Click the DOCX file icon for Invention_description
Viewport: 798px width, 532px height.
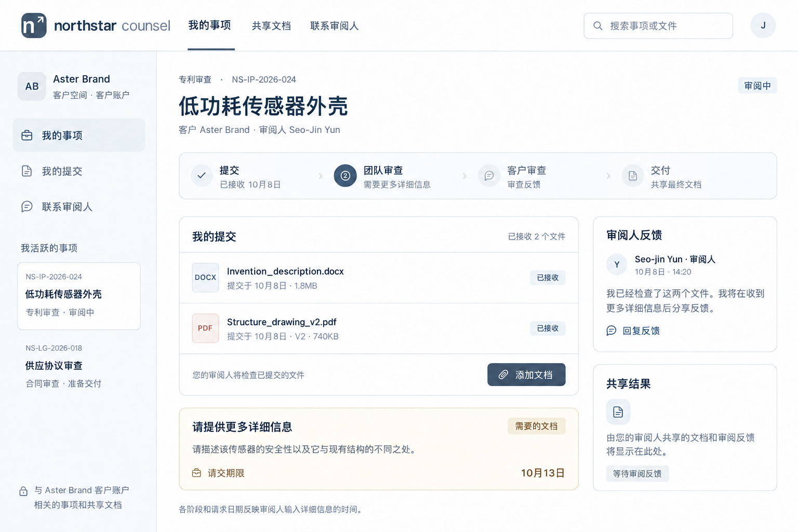pyautogui.click(x=205, y=277)
